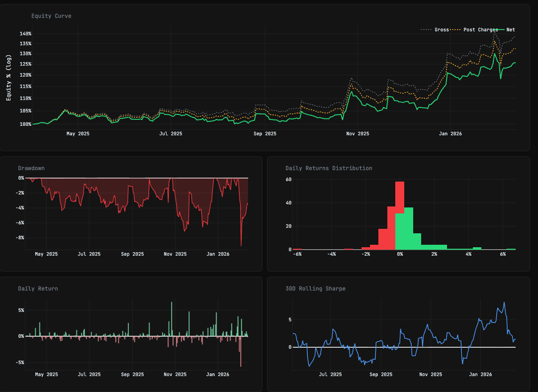Screen dimensions: 538x392
Task: Click the Daily Return panel title
Action: point(38,289)
